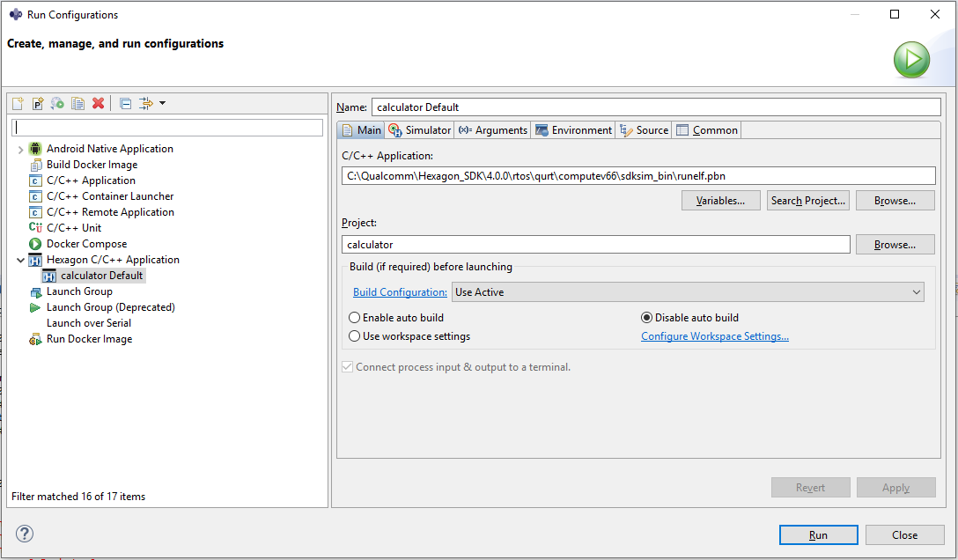Image resolution: width=958 pixels, height=560 pixels.
Task: Focus the Project input field
Action: pyautogui.click(x=596, y=244)
